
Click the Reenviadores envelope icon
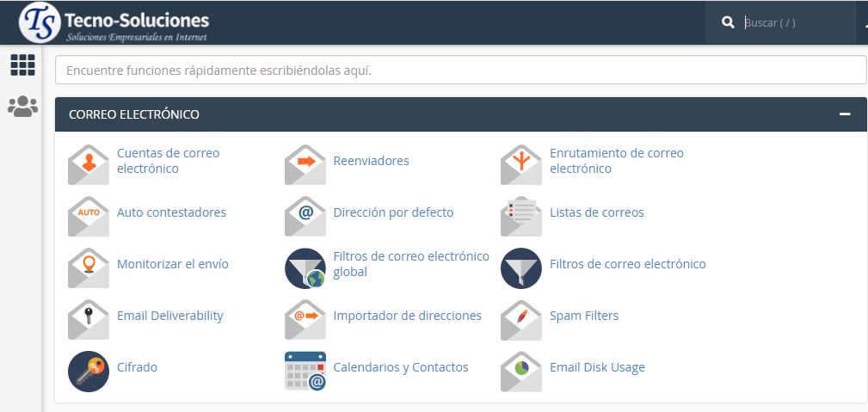(305, 164)
